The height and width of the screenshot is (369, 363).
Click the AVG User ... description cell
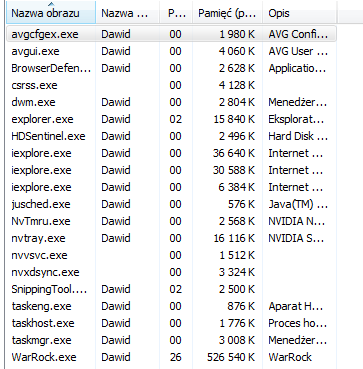click(x=298, y=51)
